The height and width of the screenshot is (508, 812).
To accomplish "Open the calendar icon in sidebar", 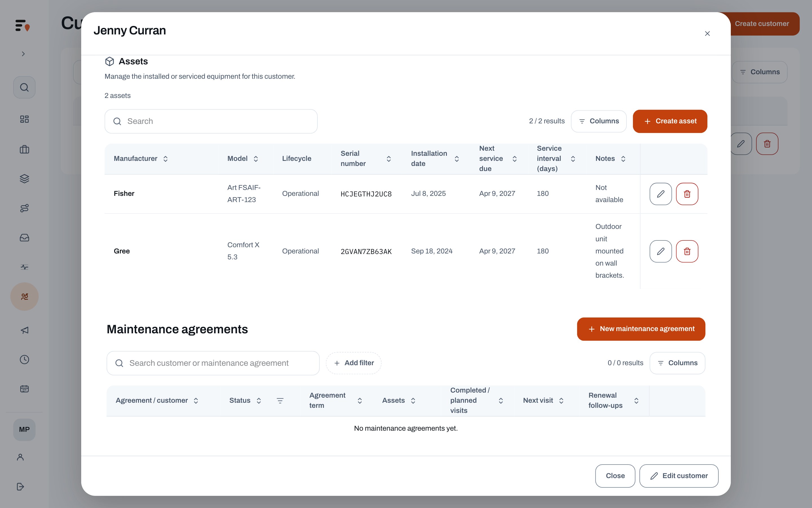I will pos(24,389).
